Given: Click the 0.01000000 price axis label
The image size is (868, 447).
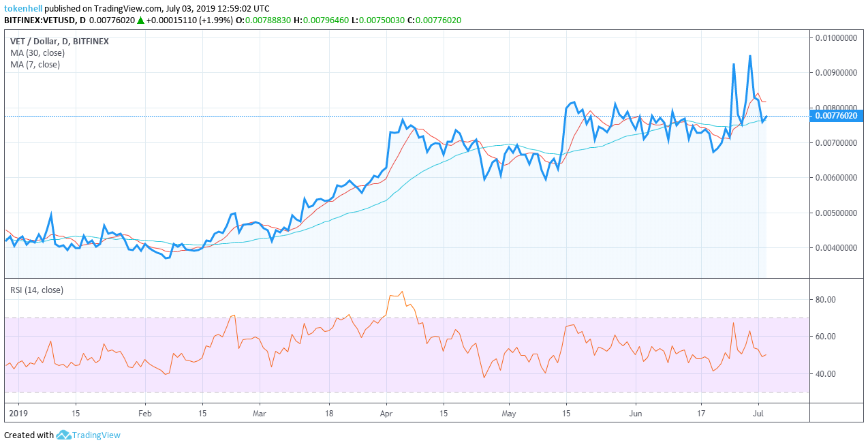Looking at the screenshot, I should [836, 37].
